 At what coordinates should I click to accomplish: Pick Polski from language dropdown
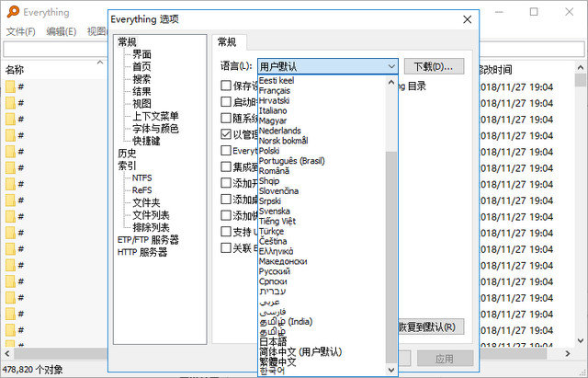point(269,151)
